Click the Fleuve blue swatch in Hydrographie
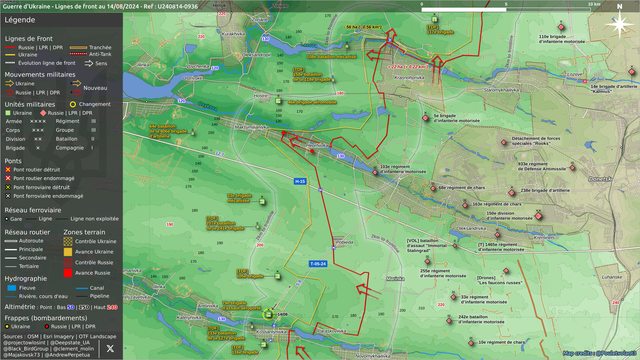 coord(12,288)
